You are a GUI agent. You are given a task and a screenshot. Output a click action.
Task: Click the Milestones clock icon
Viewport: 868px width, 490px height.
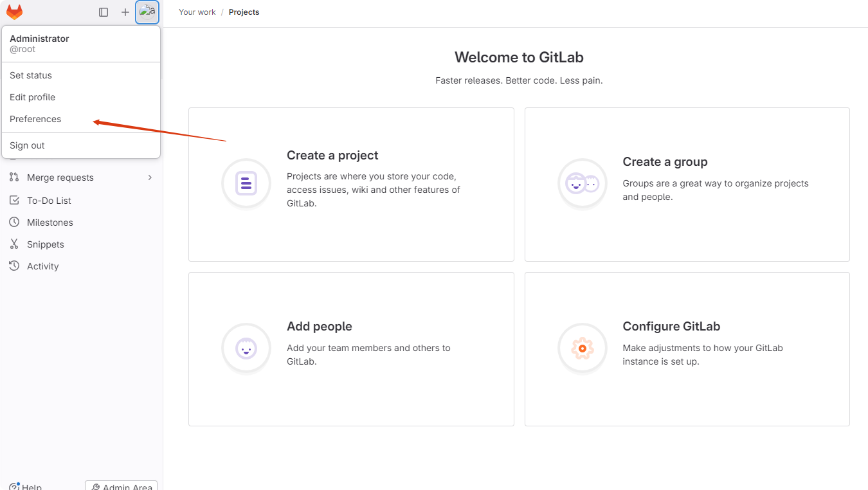(x=14, y=222)
